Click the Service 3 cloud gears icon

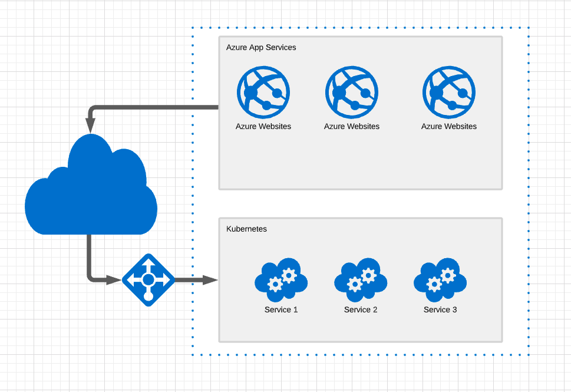point(440,279)
